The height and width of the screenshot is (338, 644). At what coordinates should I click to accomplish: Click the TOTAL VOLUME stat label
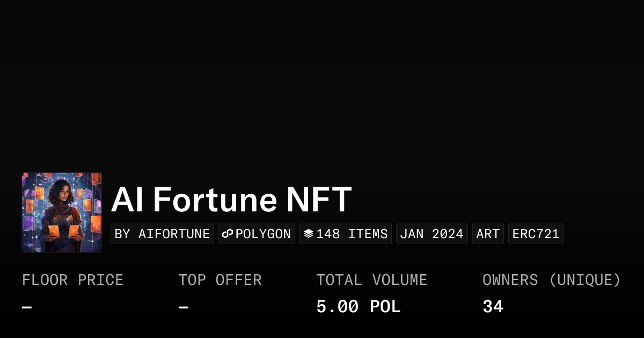pos(371,280)
